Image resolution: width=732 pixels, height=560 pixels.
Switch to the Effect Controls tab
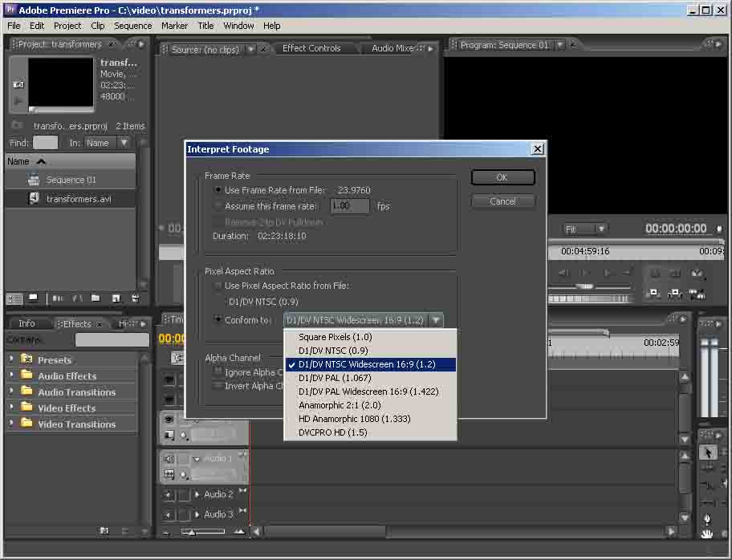pos(311,48)
